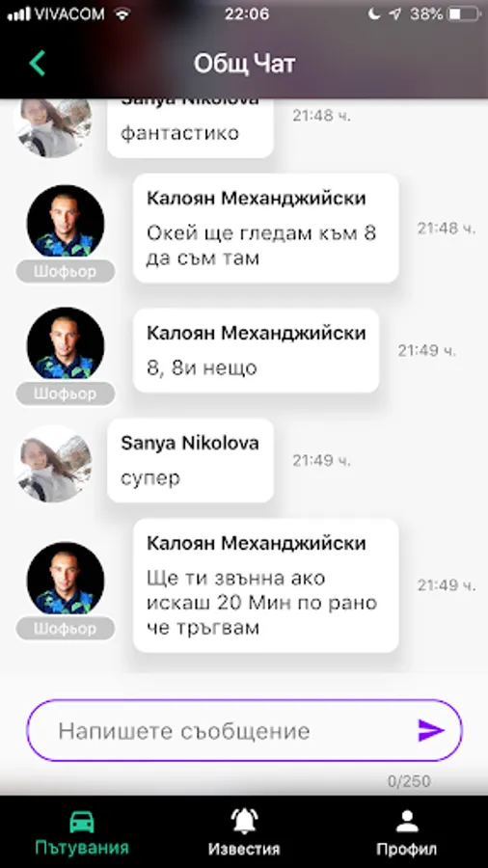Tap the 'фантастико' message bubble
488x868 pixels.
pyautogui.click(x=190, y=128)
